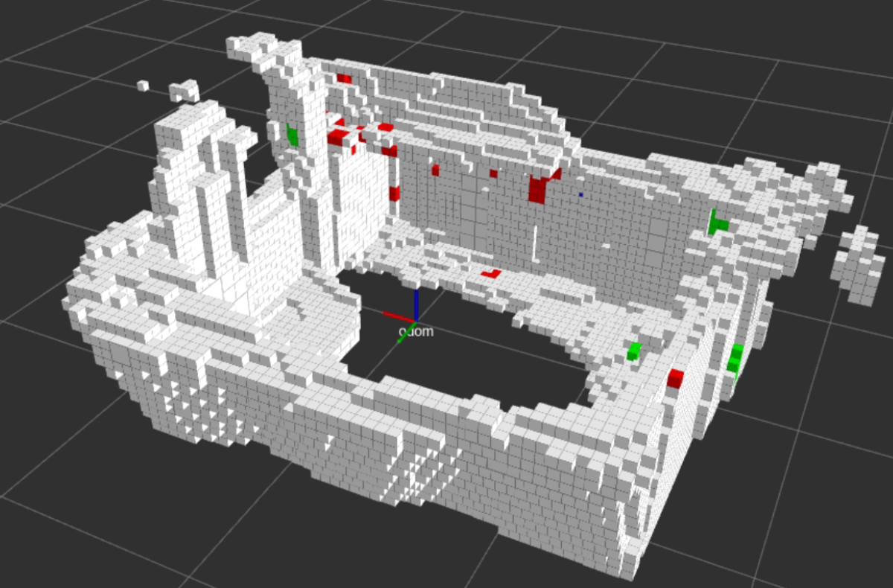The height and width of the screenshot is (588, 893).
Task: Click the red voxel on the right front wall
Action: point(675,378)
